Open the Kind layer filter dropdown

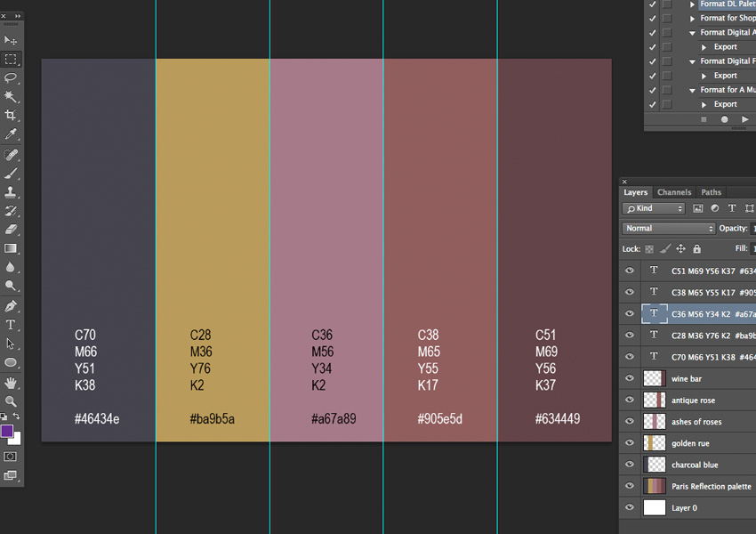(x=654, y=208)
